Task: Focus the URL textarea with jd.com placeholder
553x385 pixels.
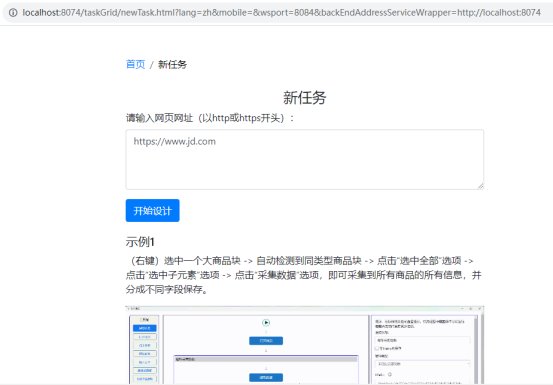Action: point(305,159)
